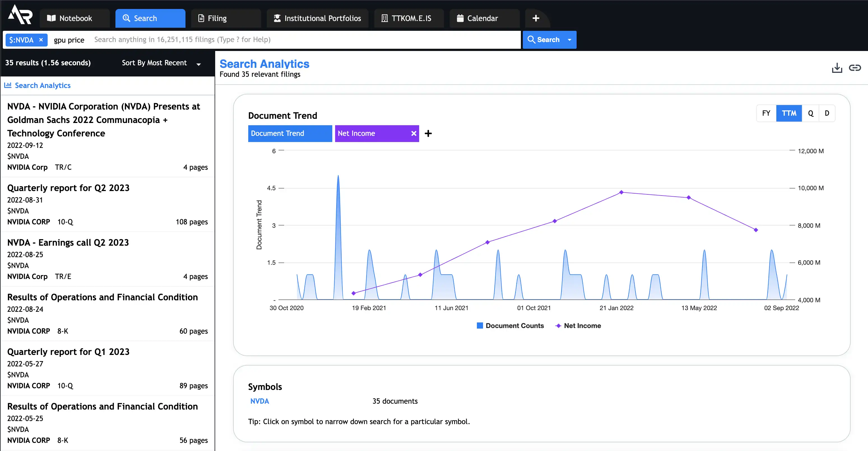Open the Filing tab
This screenshot has height=451, width=868.
coord(226,18)
